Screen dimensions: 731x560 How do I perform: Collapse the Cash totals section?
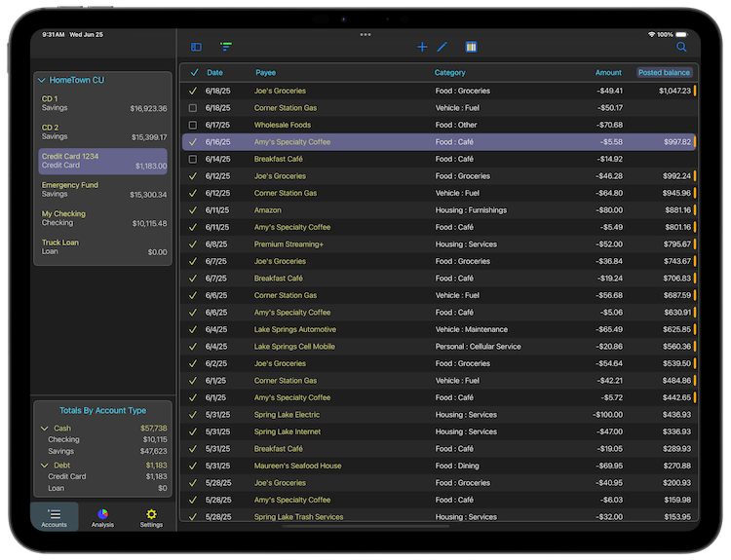click(44, 428)
